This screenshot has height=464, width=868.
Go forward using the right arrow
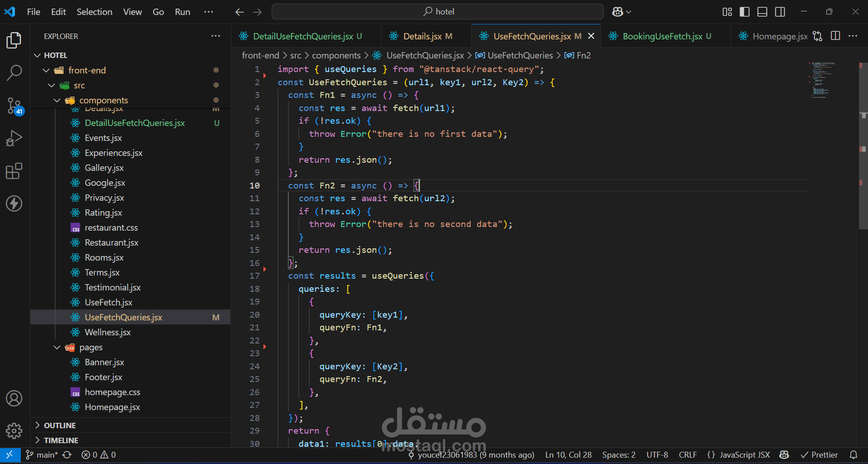[x=257, y=12]
